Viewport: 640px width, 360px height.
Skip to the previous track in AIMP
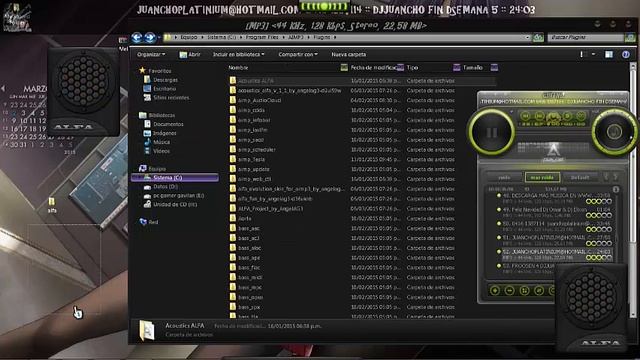click(x=525, y=116)
